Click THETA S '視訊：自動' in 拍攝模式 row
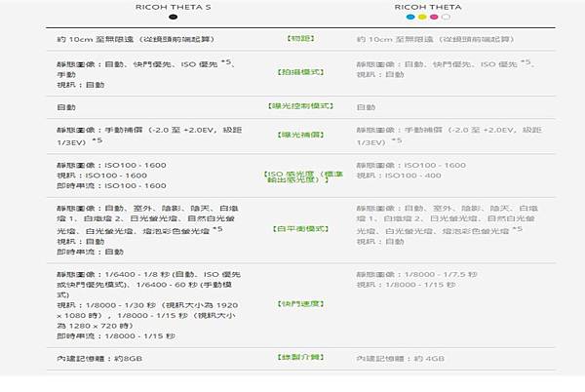This screenshot has height=392, width=585. 81,85
